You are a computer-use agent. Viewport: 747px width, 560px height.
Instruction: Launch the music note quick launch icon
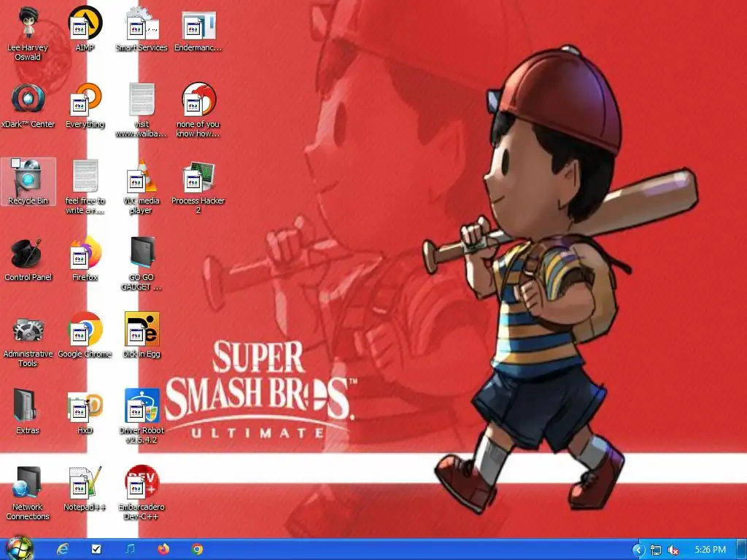click(x=130, y=550)
